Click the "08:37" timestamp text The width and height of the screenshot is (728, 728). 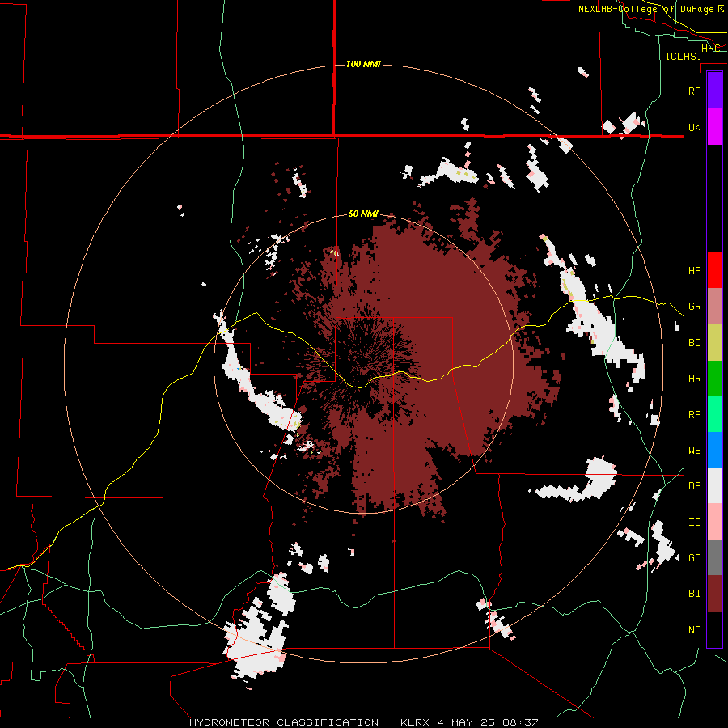point(521,722)
